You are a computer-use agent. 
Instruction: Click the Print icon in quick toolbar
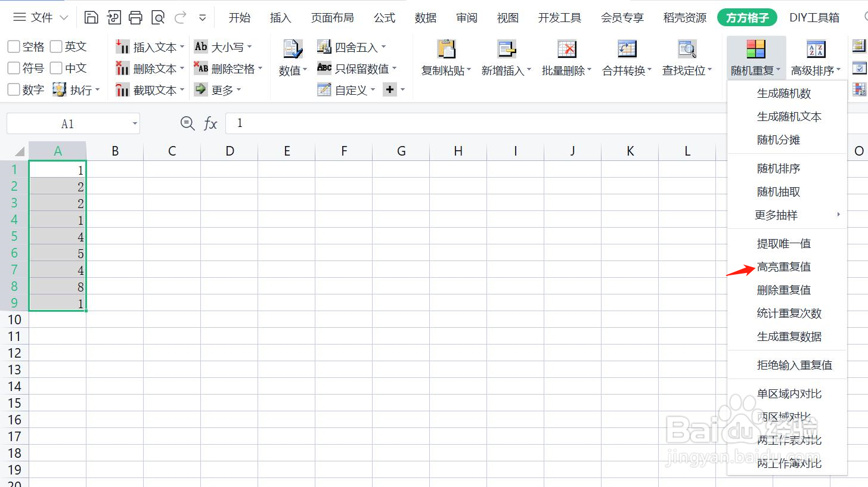[136, 17]
